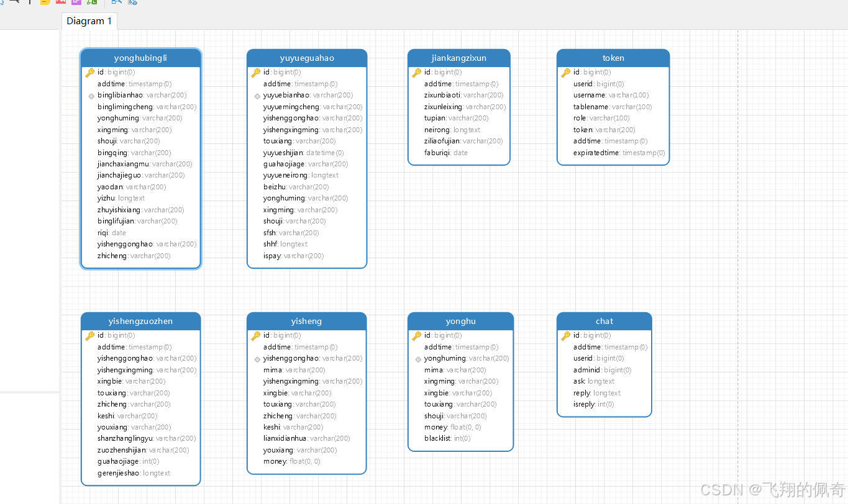Click the sfsh varchar(200) field
This screenshot has height=504, width=848.
(x=291, y=233)
